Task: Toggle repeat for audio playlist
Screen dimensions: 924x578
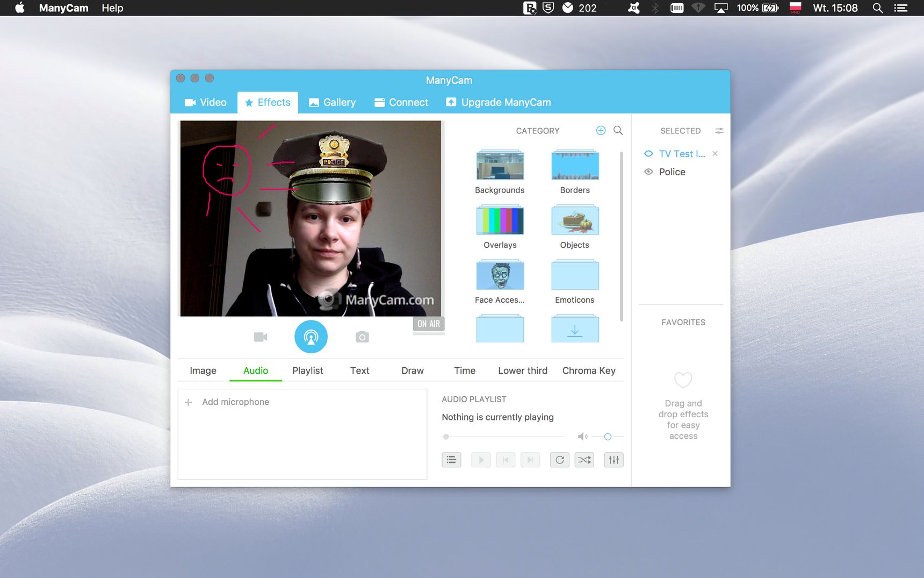Action: pyautogui.click(x=560, y=460)
